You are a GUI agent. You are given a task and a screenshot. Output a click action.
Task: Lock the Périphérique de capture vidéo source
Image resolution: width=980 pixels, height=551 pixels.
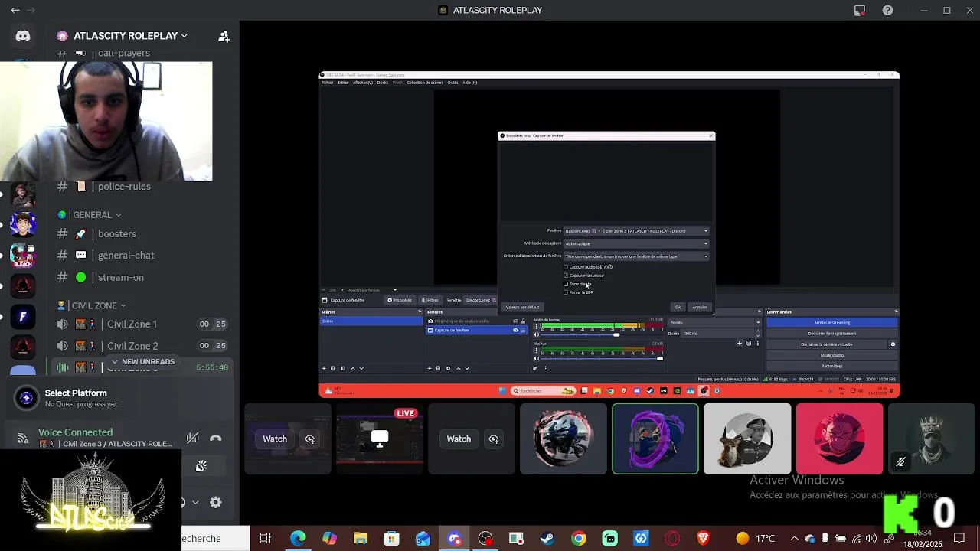click(x=523, y=321)
